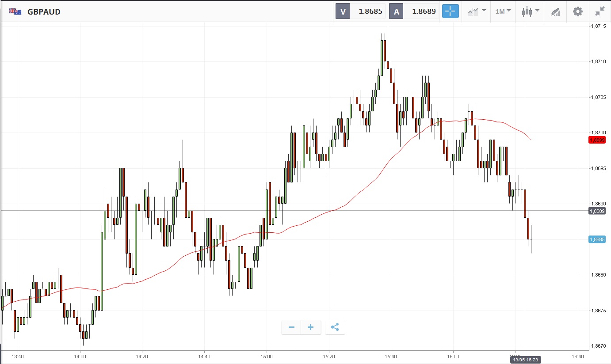The height and width of the screenshot is (364, 611).
Task: Click the GBPAUD instrument title
Action: pyautogui.click(x=44, y=12)
